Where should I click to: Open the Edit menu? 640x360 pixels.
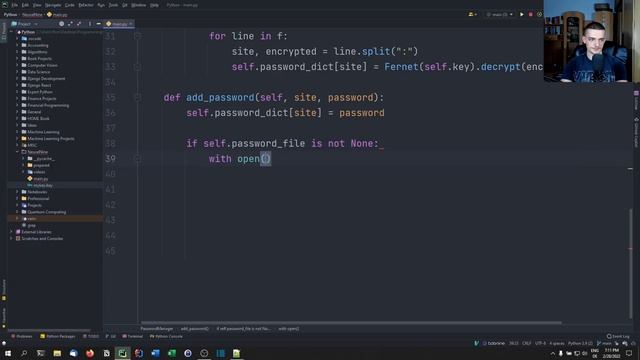tap(25, 5)
